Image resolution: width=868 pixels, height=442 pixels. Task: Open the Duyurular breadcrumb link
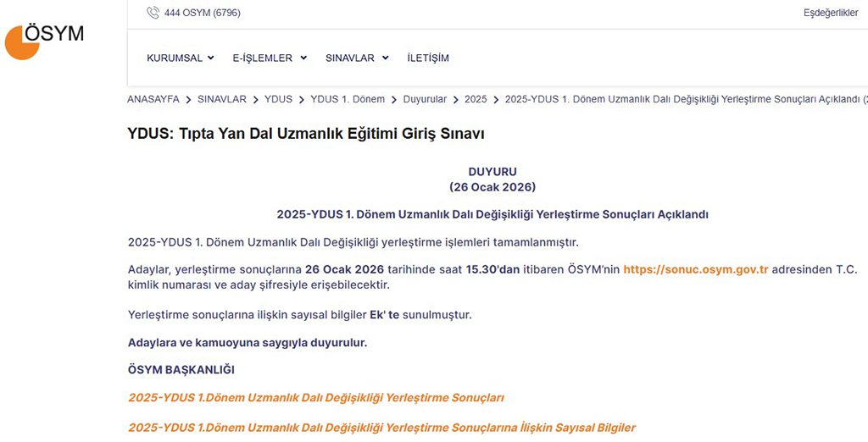point(425,99)
